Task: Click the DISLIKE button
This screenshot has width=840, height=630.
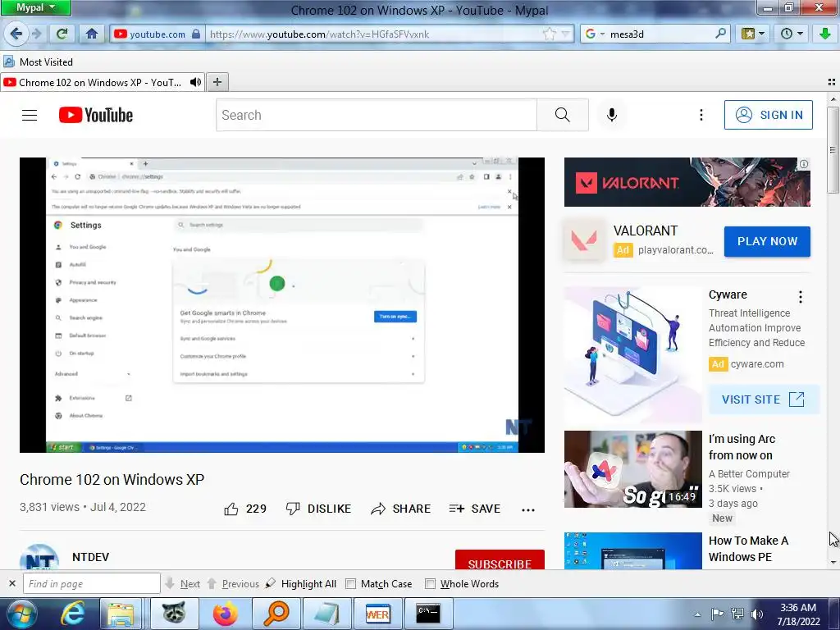Action: click(x=319, y=509)
